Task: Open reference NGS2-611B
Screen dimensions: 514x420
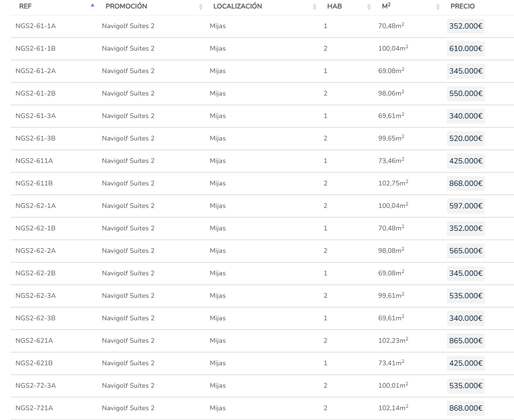Action: tap(34, 184)
